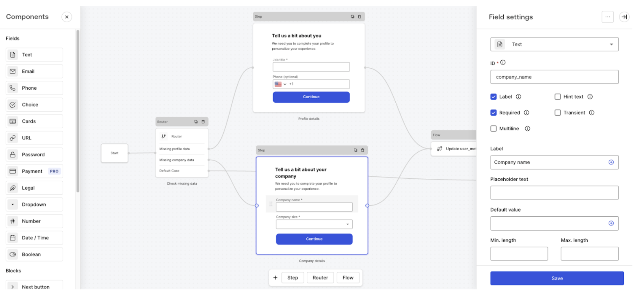Enable the Multiline checkbox
This screenshot has height=303, width=644.
point(494,129)
